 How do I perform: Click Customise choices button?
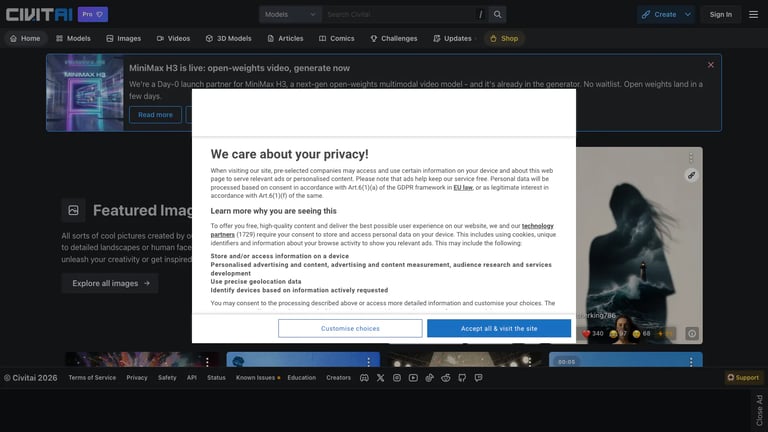(x=350, y=328)
